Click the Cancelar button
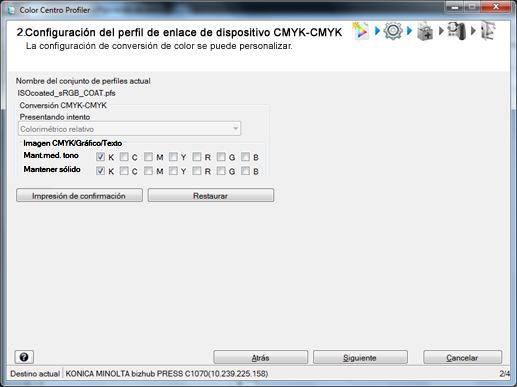The width and height of the screenshot is (517, 387). [462, 357]
